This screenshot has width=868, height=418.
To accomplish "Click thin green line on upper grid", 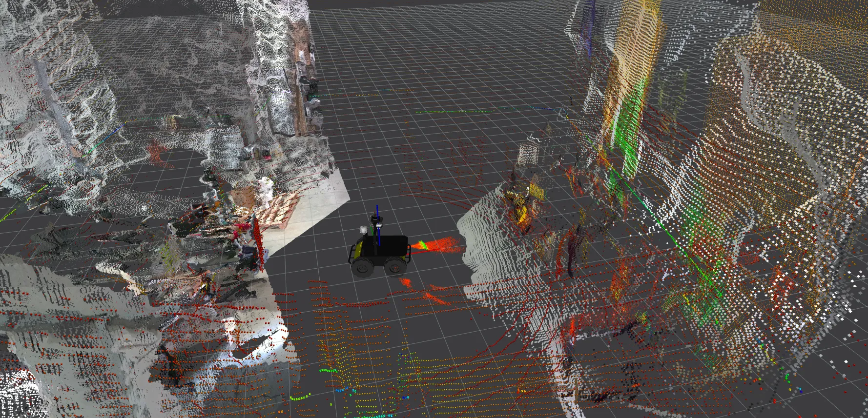I will [x=454, y=112].
